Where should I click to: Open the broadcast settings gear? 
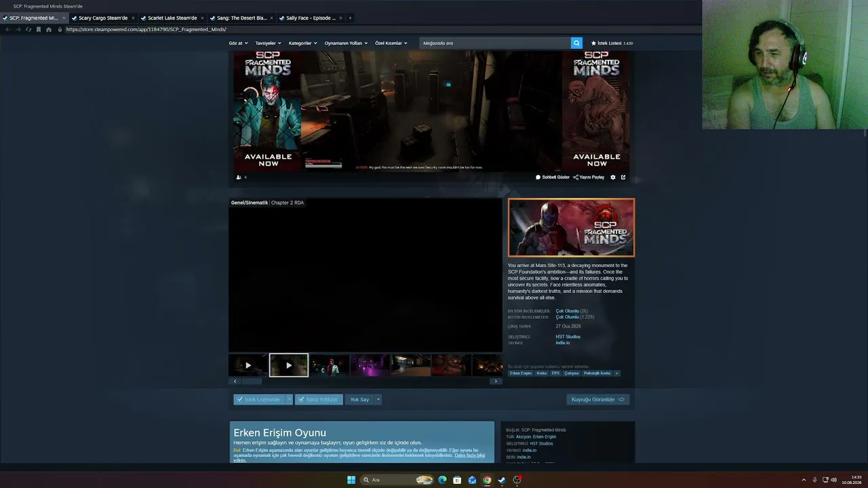click(x=613, y=178)
